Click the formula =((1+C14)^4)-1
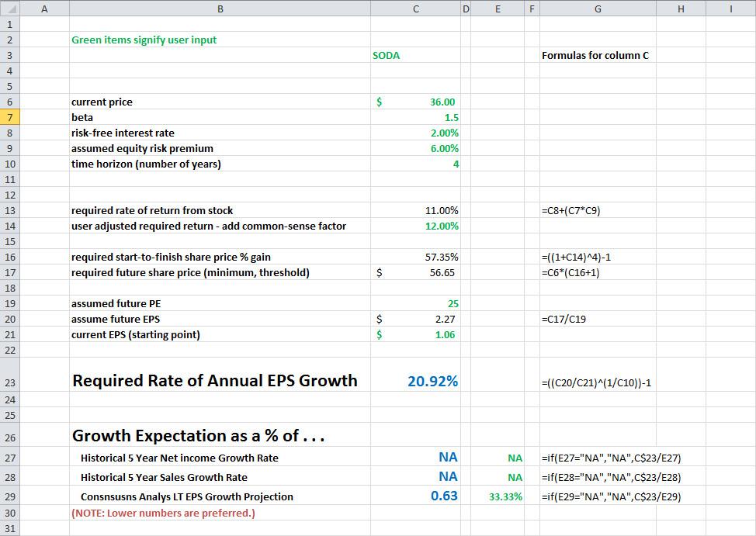This screenshot has width=756, height=536. (576, 257)
